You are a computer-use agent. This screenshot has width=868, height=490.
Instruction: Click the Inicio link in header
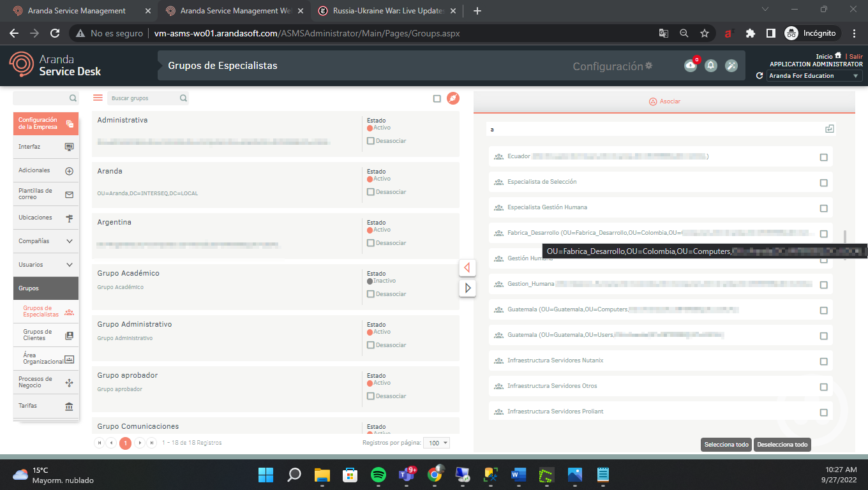pyautogui.click(x=824, y=57)
